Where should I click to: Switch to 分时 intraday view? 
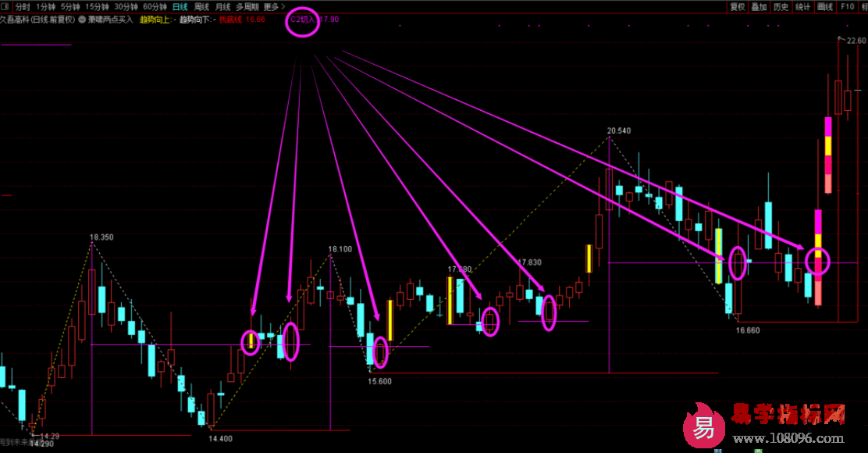coord(24,6)
